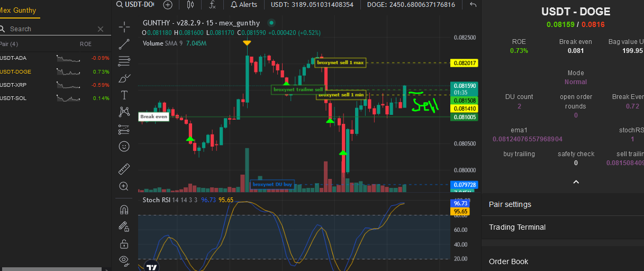
Task: Open the forecasting and measurement tools
Action: click(x=124, y=129)
